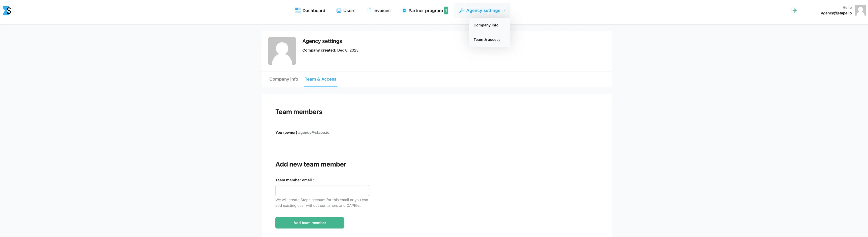Click the green logout icon

coord(794,10)
